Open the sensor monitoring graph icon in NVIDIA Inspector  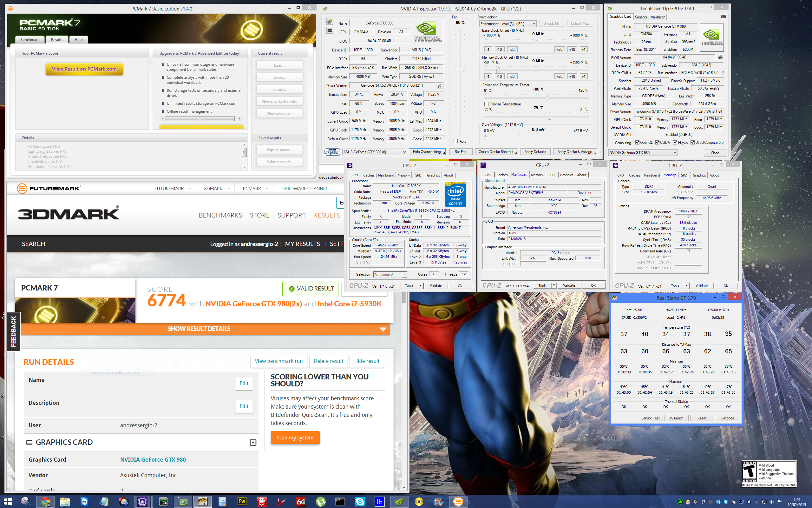click(x=330, y=30)
